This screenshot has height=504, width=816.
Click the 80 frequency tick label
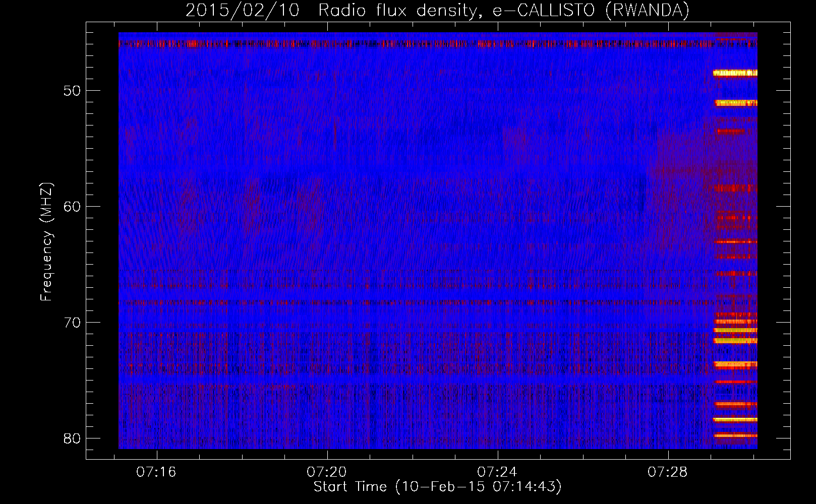tap(72, 438)
